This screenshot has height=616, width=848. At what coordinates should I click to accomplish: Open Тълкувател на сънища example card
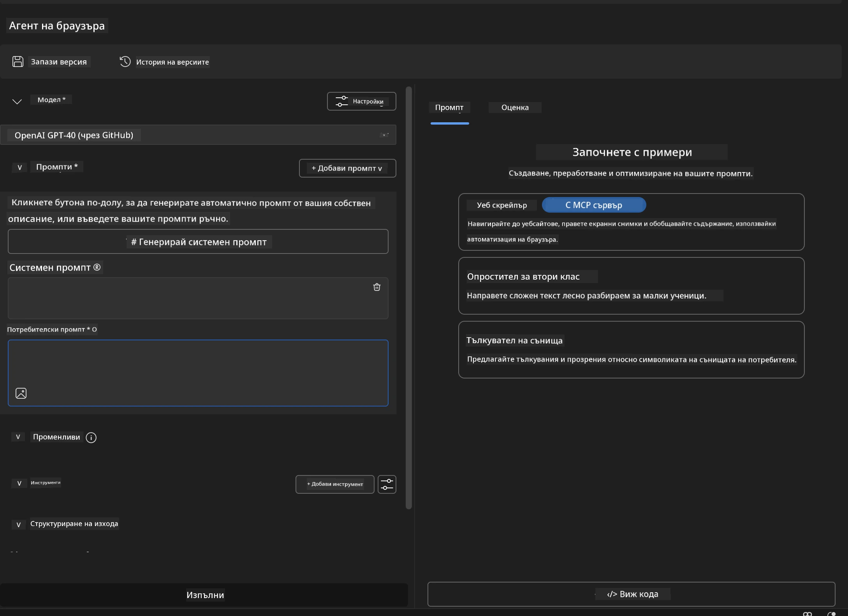631,350
